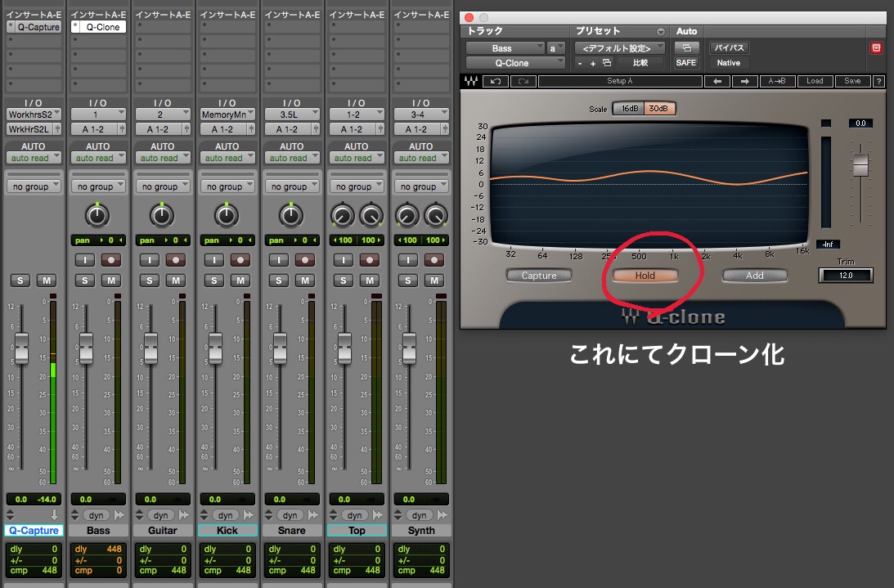Toggle the Hold button in Q-Clone
This screenshot has width=894, height=588.
pos(645,276)
